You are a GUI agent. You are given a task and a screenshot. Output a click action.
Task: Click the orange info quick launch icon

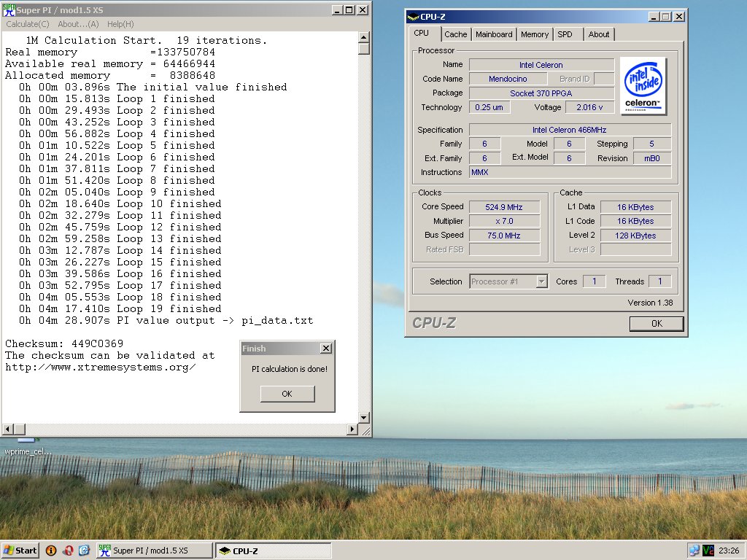coord(51,551)
